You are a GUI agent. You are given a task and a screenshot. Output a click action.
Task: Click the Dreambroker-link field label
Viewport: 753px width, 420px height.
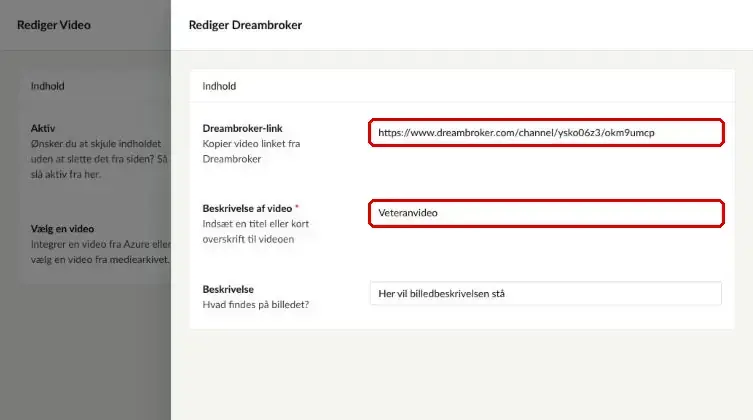pyautogui.click(x=243, y=128)
